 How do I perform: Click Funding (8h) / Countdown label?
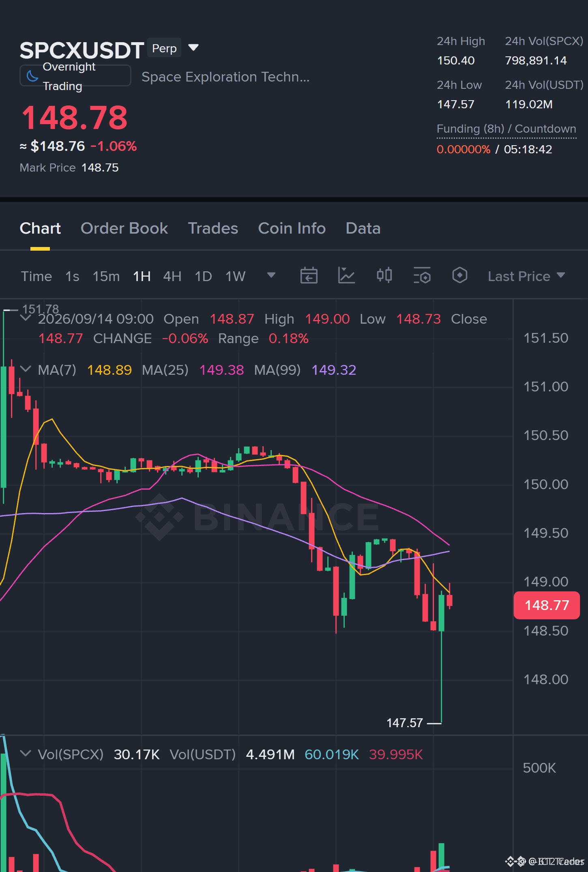pos(506,129)
